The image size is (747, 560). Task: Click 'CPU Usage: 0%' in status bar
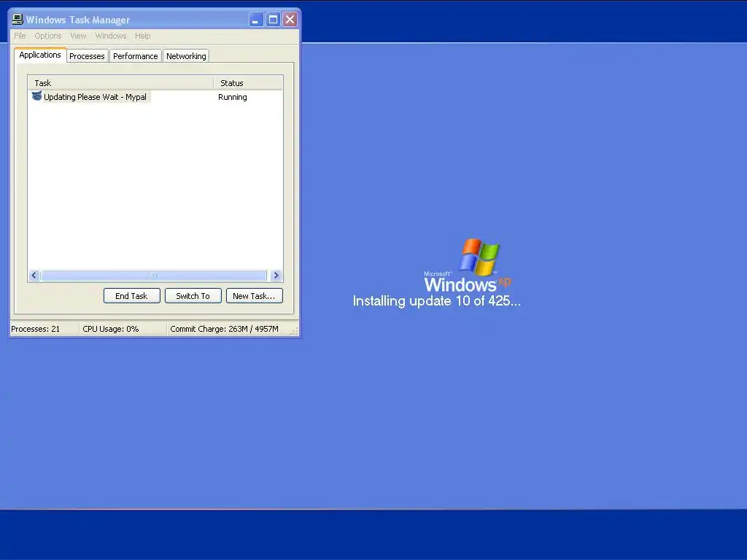(111, 329)
